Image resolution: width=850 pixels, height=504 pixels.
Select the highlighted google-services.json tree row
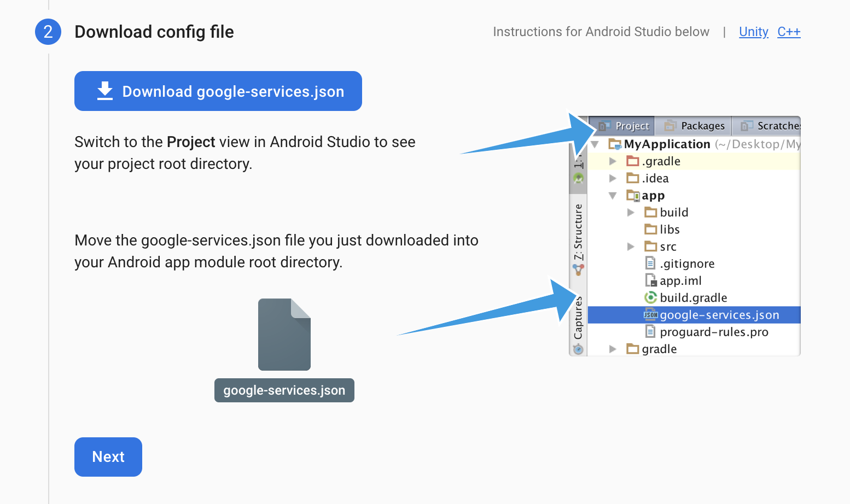694,315
